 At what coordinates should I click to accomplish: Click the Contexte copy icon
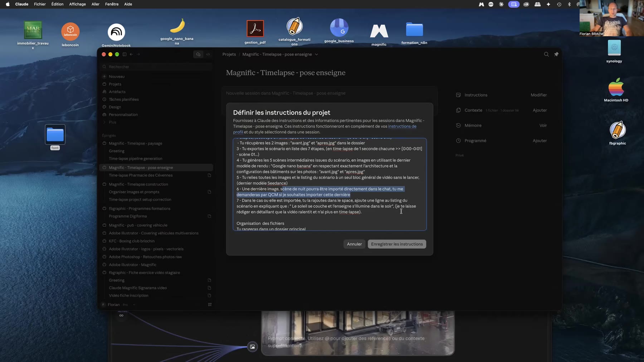point(458,110)
